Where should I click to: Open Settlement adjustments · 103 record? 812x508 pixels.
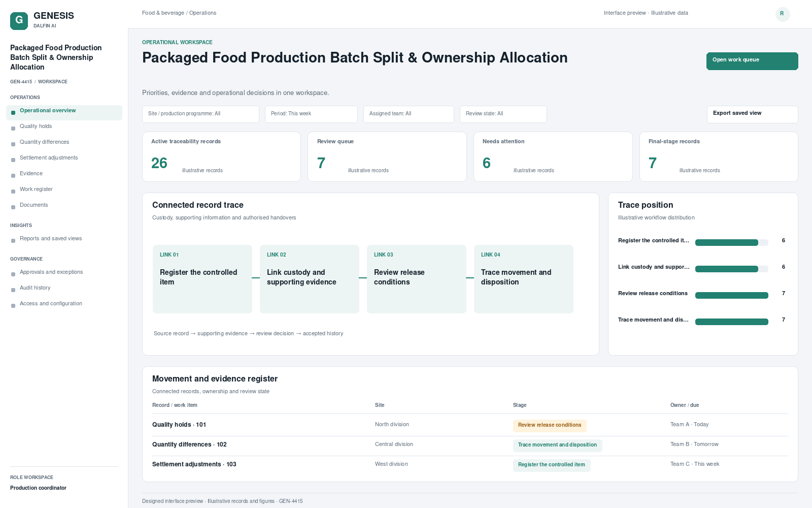(x=194, y=464)
